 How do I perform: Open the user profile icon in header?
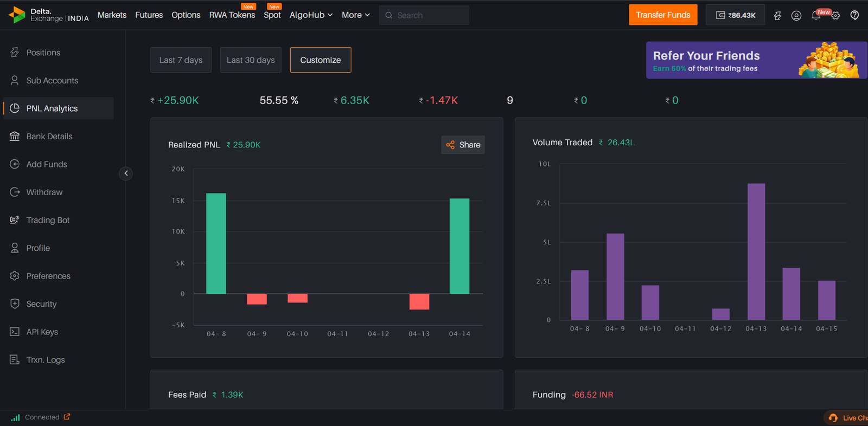(x=796, y=16)
